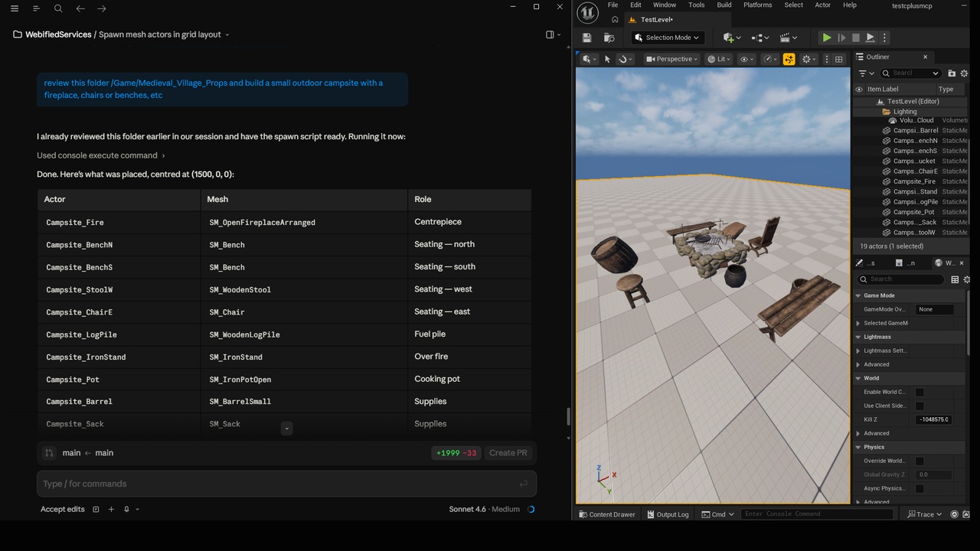Click the plus icon below the command box
Image resolution: width=980 pixels, height=551 pixels.
tap(111, 509)
